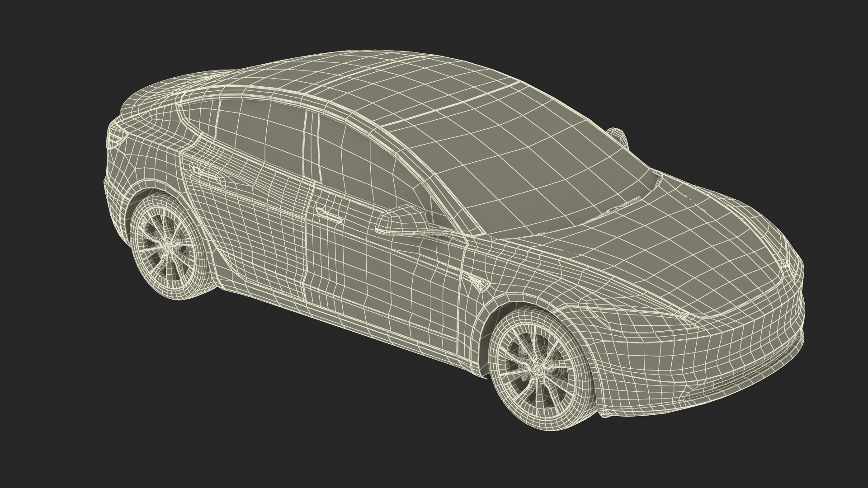
Task: Click the rear door side window
Action: pos(262,131)
